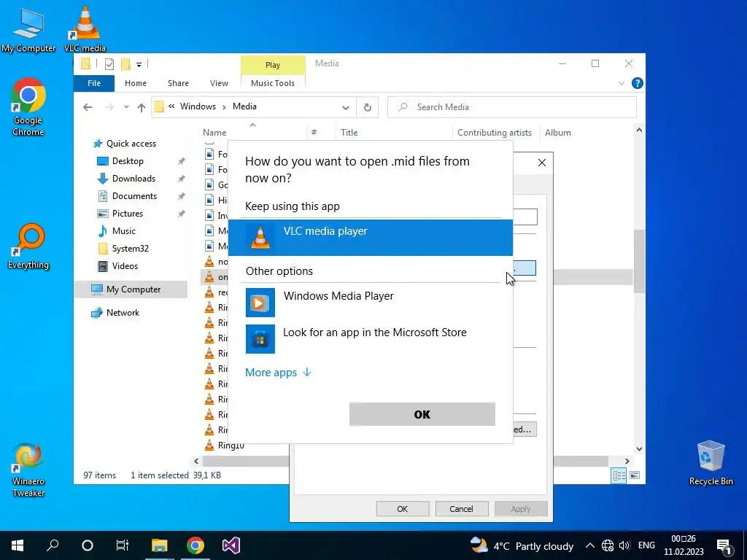The width and height of the screenshot is (747, 560).
Task: Open Recycle Bin on desktop
Action: (x=711, y=463)
